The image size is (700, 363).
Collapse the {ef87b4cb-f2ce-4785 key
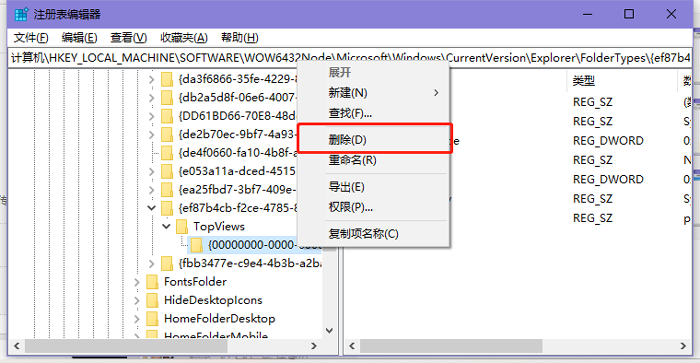click(x=152, y=208)
